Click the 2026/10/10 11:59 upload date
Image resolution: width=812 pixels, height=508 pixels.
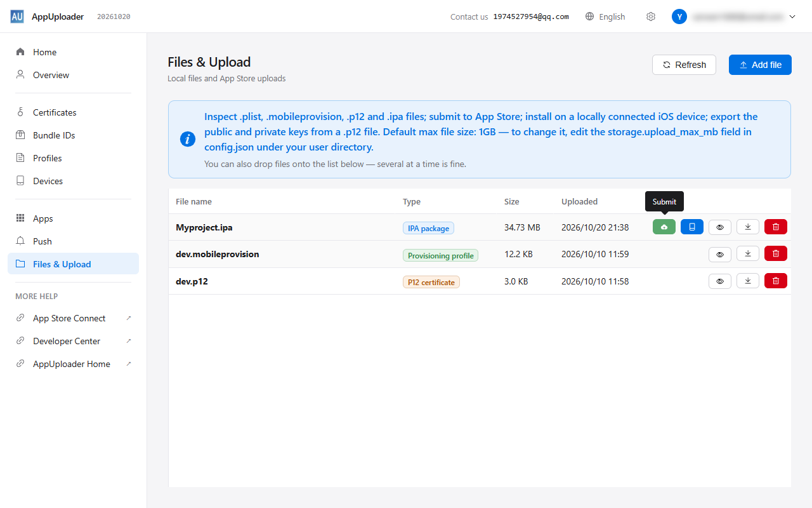click(x=595, y=254)
